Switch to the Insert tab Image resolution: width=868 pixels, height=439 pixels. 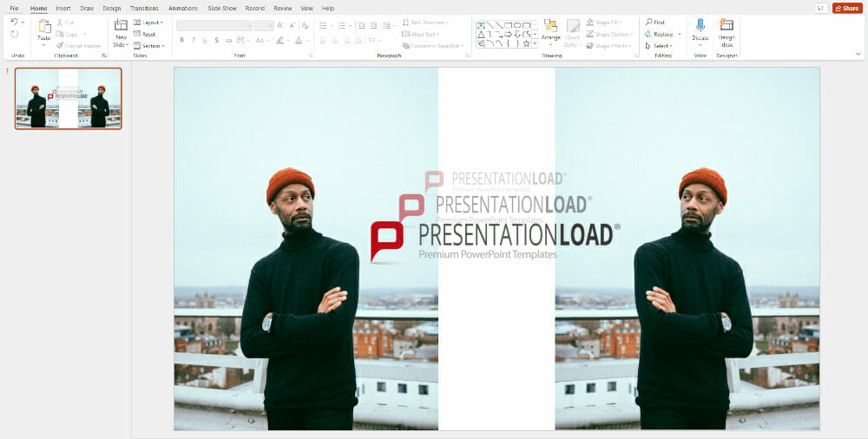click(x=63, y=9)
